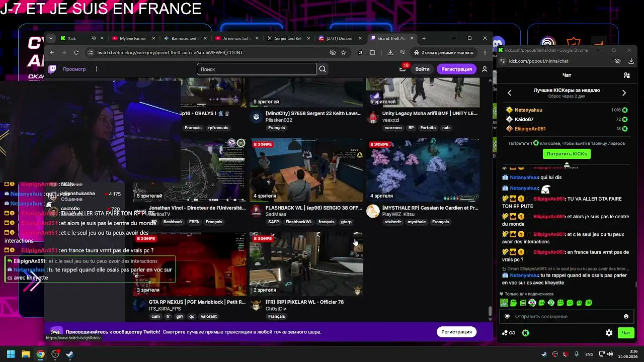Click the 'Pliissken022' channel name
This screenshot has height=362, width=644.
(x=279, y=120)
